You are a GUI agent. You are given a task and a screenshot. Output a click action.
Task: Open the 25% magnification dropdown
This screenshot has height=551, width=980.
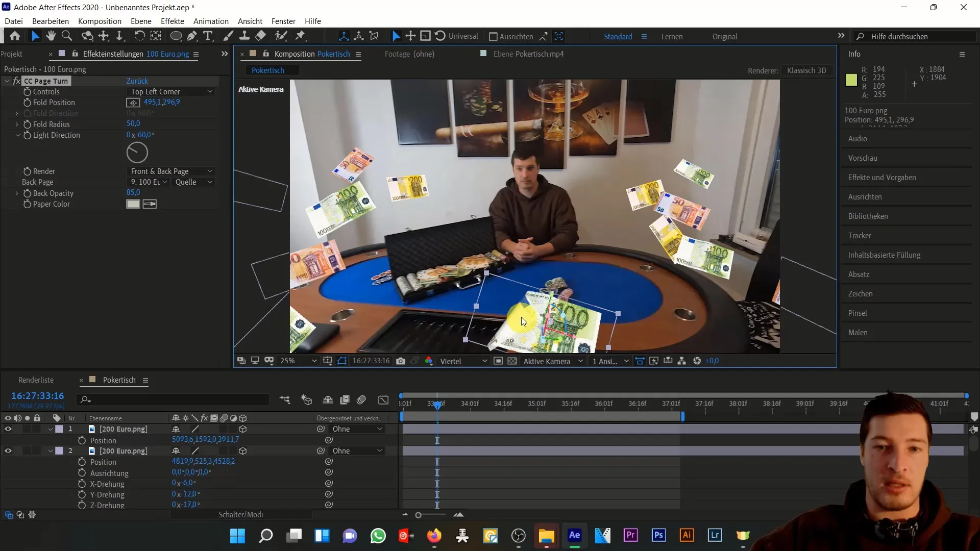pos(299,361)
